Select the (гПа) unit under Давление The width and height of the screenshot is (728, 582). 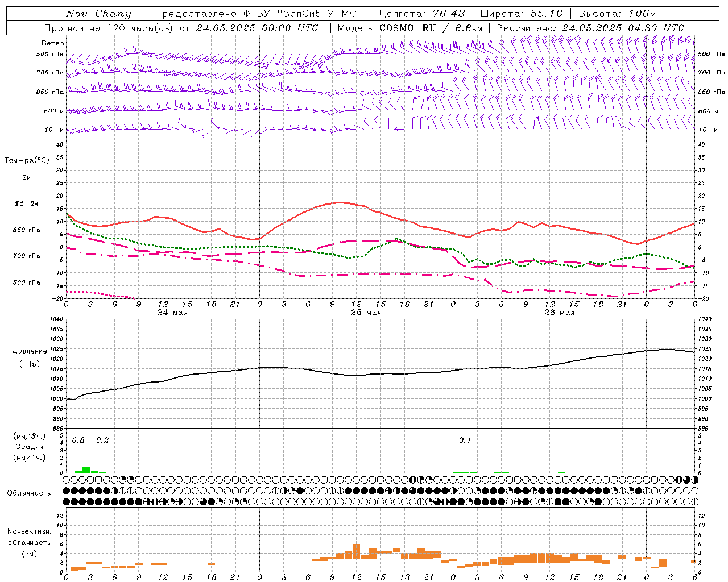click(30, 364)
